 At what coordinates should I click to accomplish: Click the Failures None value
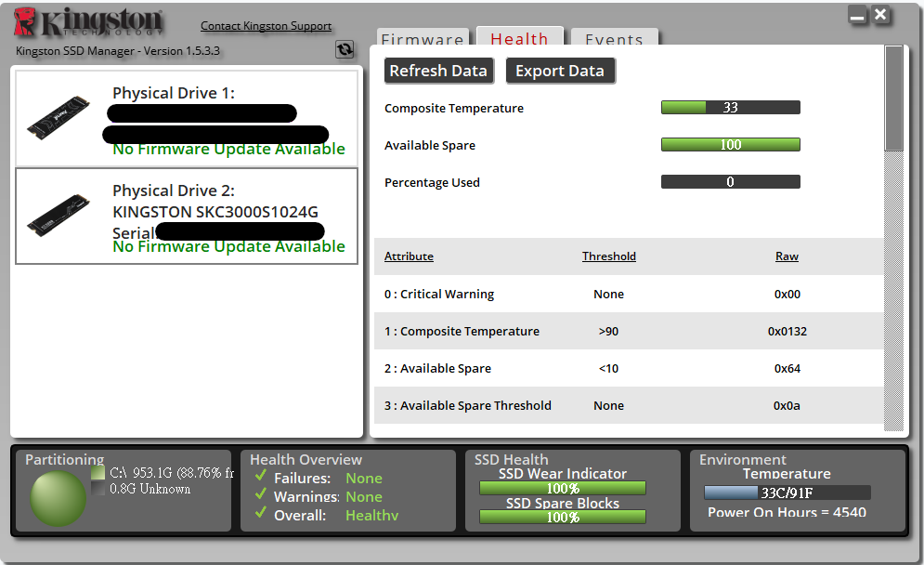(x=364, y=479)
